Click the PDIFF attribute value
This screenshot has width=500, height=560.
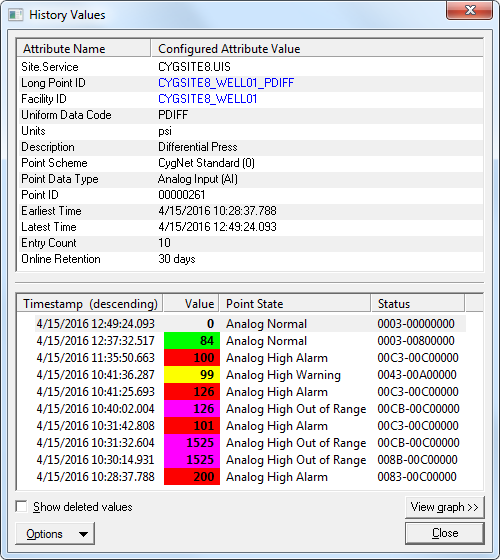(173, 115)
